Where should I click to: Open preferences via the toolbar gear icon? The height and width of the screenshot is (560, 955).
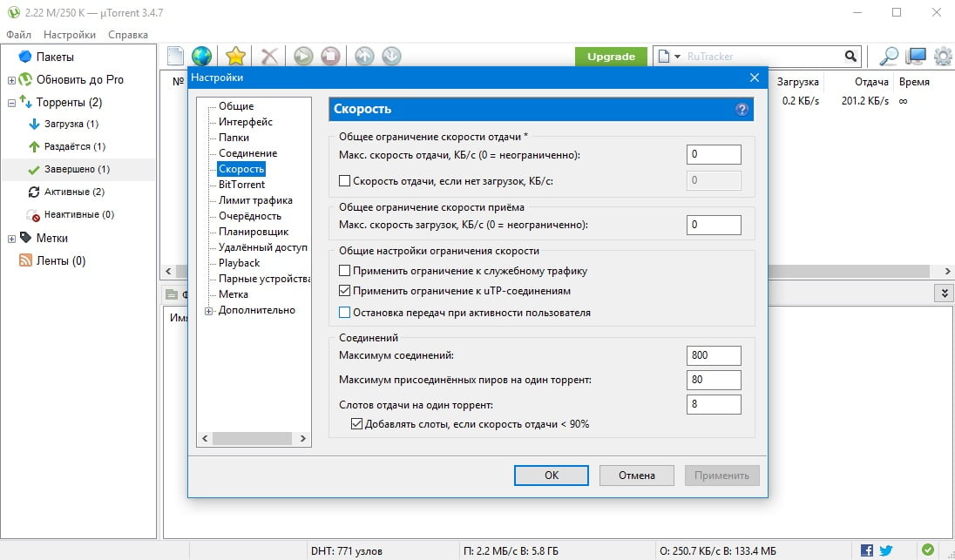pos(942,57)
